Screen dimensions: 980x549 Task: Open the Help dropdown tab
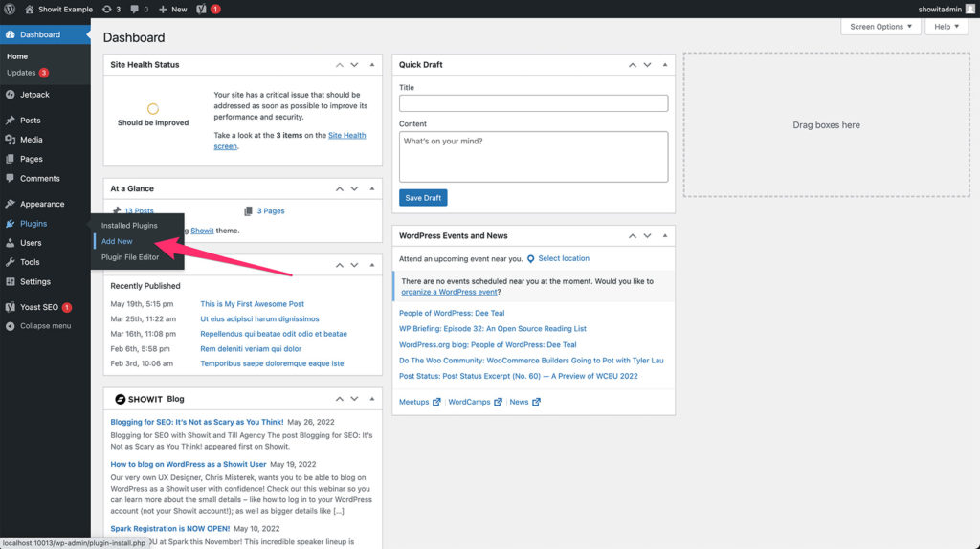pyautogui.click(x=947, y=27)
